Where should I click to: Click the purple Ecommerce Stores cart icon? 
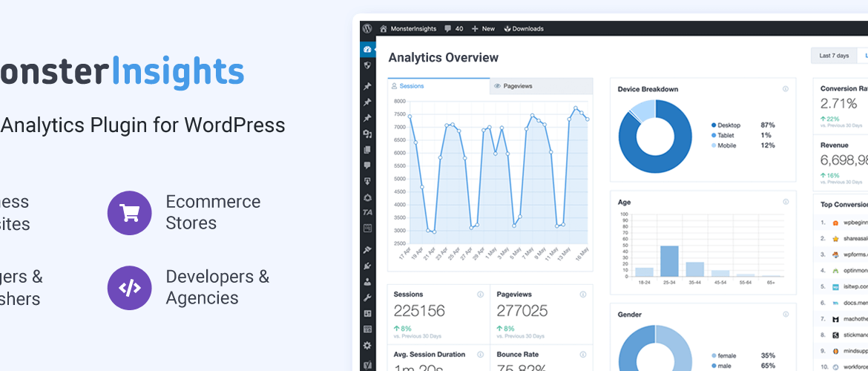(130, 213)
